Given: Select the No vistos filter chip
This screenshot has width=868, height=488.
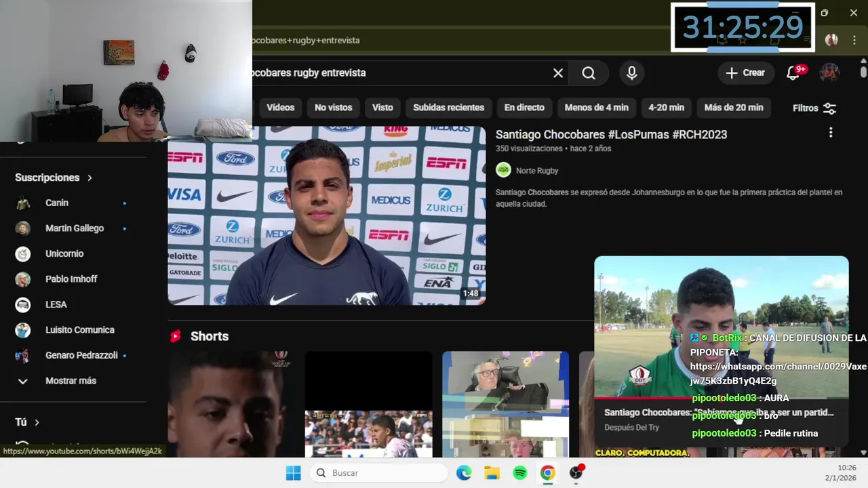Looking at the screenshot, I should tap(334, 108).
